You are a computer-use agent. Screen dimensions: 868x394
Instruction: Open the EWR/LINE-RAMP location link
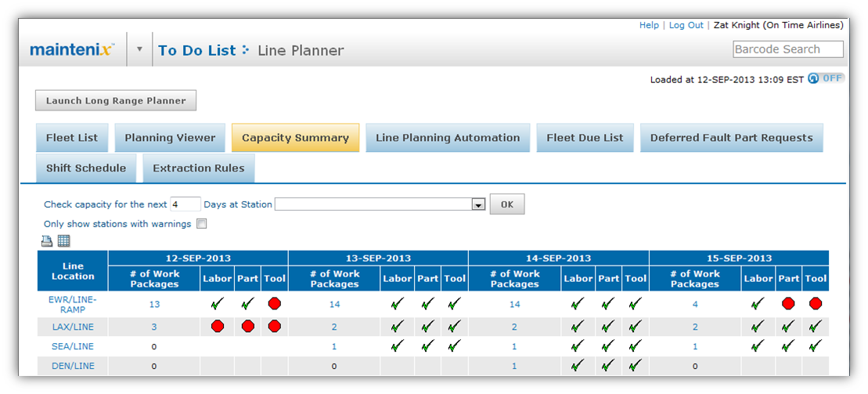point(73,304)
